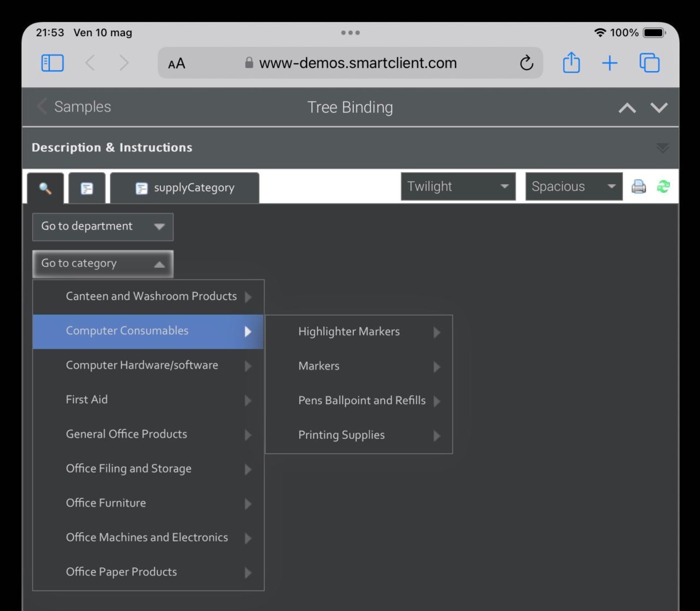
Task: Toggle the Safari sidebar icon
Action: (x=52, y=63)
